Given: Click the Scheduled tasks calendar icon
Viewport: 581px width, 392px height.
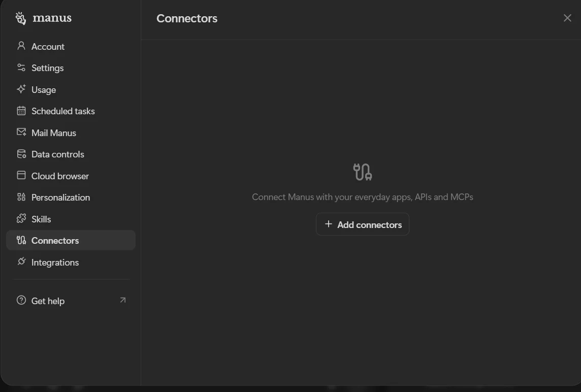Looking at the screenshot, I should point(21,111).
